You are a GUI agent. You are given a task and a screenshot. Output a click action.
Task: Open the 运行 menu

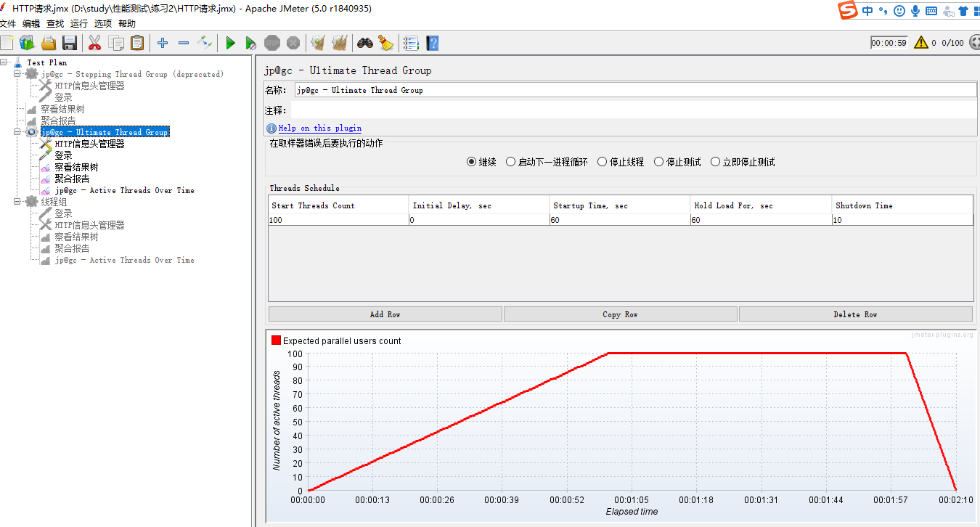[79, 24]
